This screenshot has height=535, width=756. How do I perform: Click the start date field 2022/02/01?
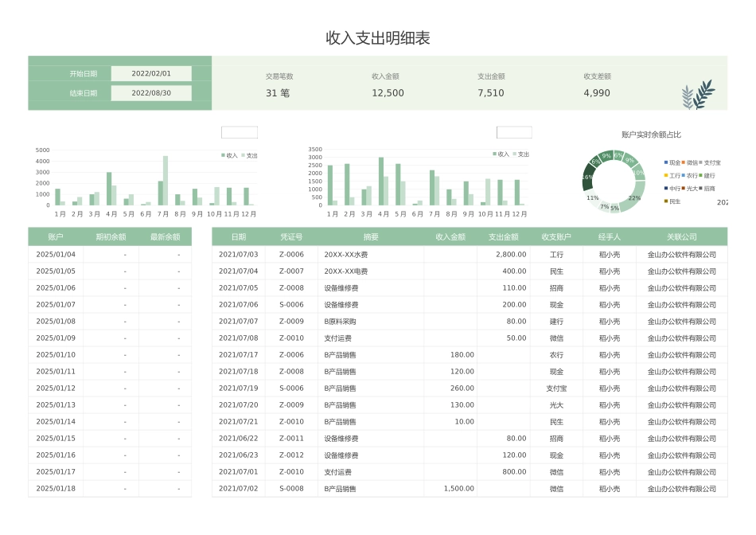tap(151, 74)
